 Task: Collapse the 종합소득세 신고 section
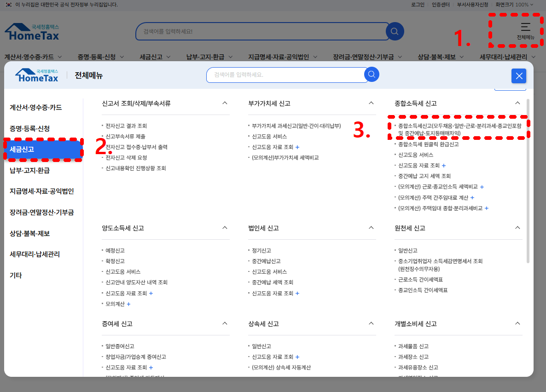[x=517, y=103]
